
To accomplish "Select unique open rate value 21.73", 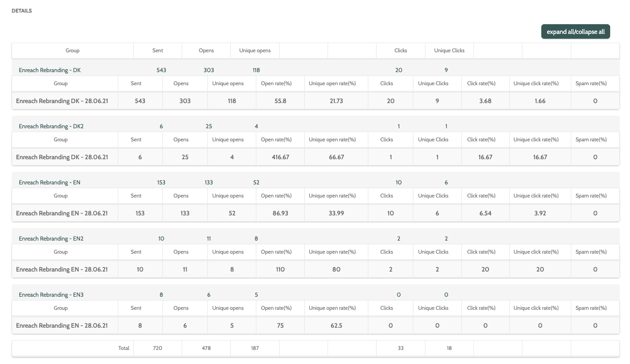I will click(x=336, y=101).
